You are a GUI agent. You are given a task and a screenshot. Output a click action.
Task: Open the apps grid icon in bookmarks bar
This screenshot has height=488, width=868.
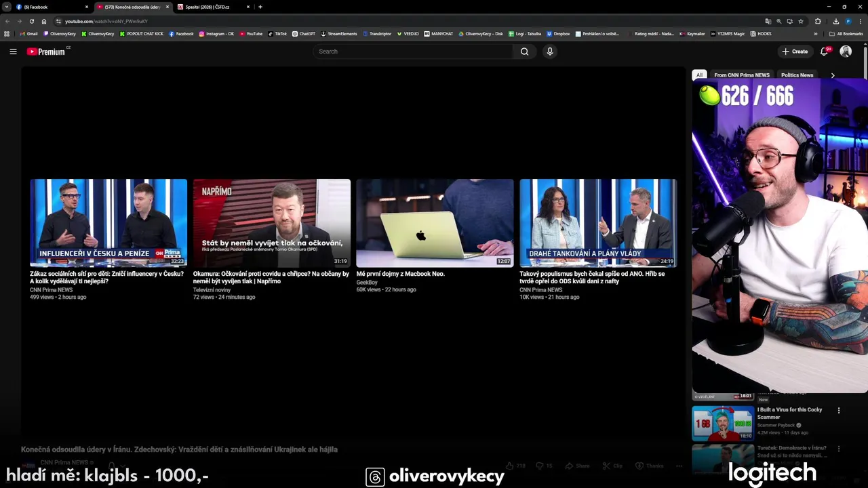point(7,34)
